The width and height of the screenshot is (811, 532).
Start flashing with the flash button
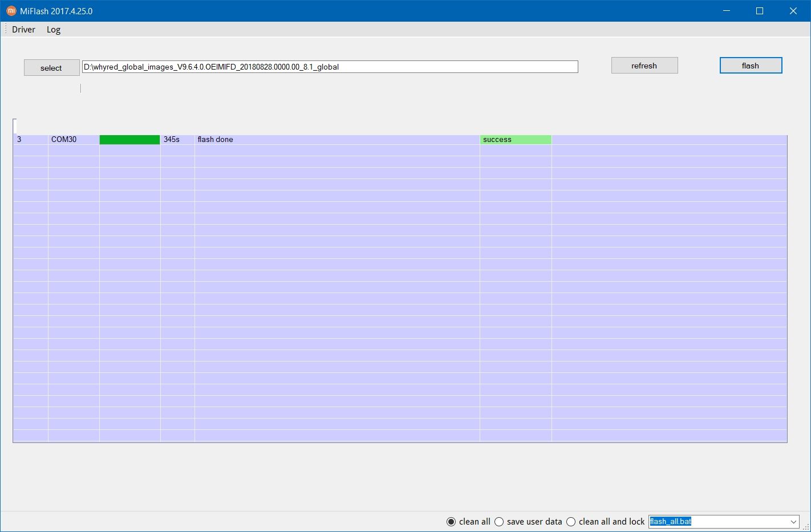click(751, 66)
